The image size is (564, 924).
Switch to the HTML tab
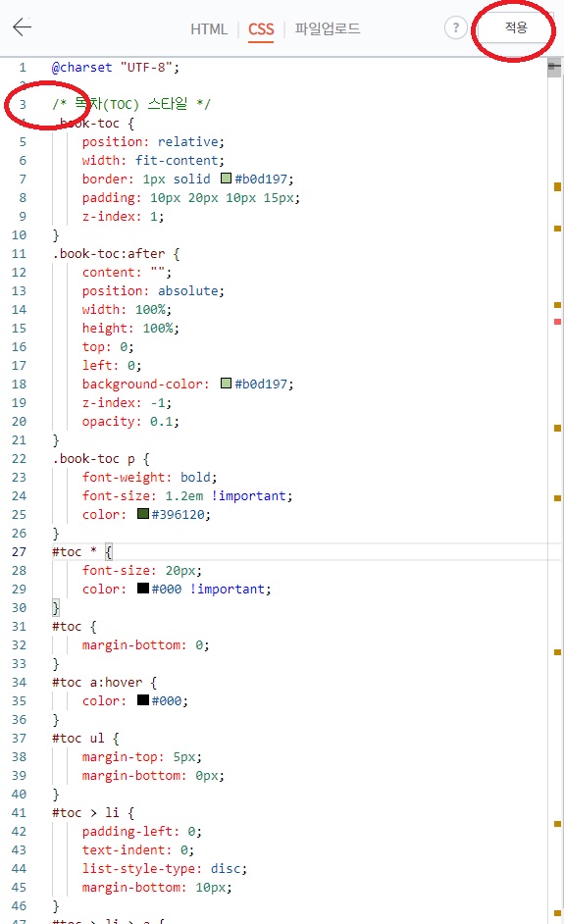click(x=209, y=28)
